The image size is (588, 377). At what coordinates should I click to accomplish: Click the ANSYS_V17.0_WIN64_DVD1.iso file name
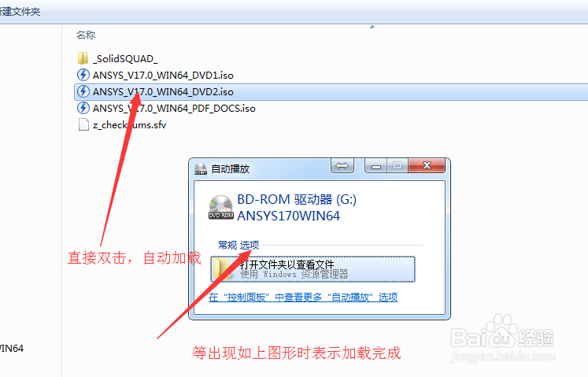pyautogui.click(x=163, y=76)
